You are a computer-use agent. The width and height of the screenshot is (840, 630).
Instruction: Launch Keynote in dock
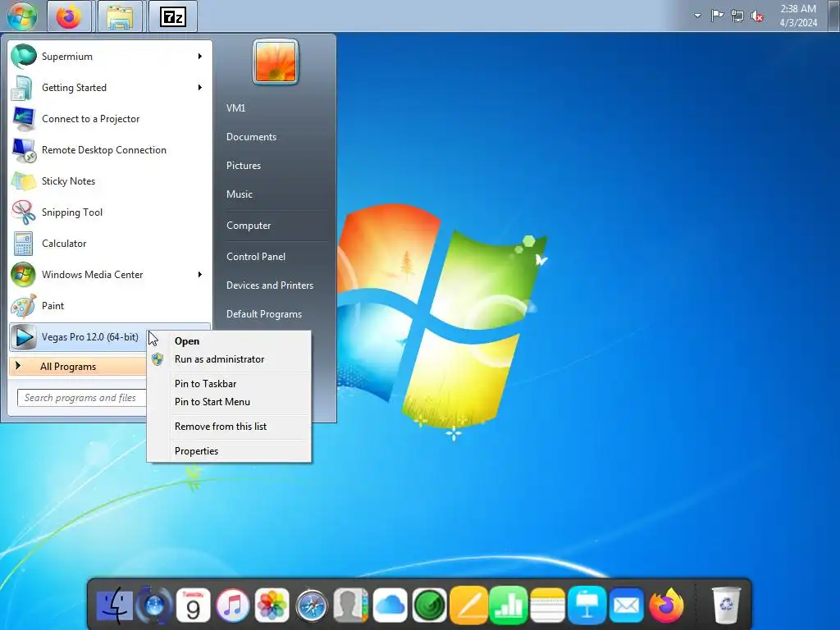(x=587, y=606)
